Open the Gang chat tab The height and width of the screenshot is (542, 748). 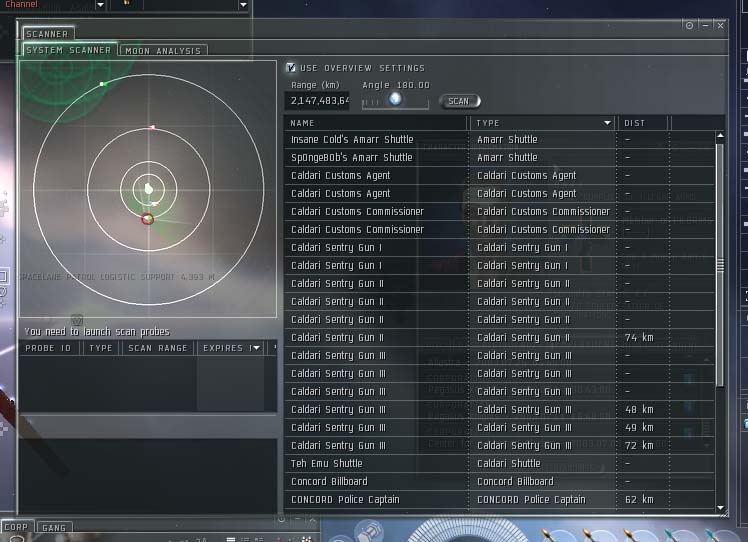[53, 527]
